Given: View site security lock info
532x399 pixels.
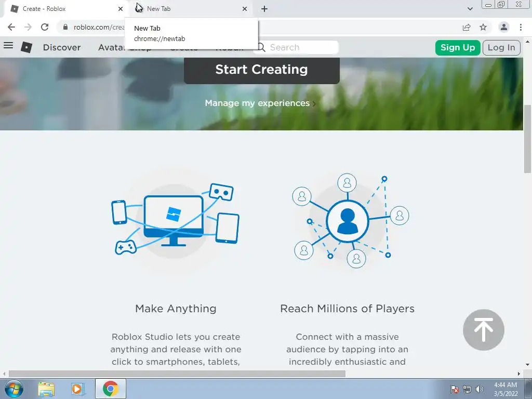Looking at the screenshot, I should (x=65, y=27).
